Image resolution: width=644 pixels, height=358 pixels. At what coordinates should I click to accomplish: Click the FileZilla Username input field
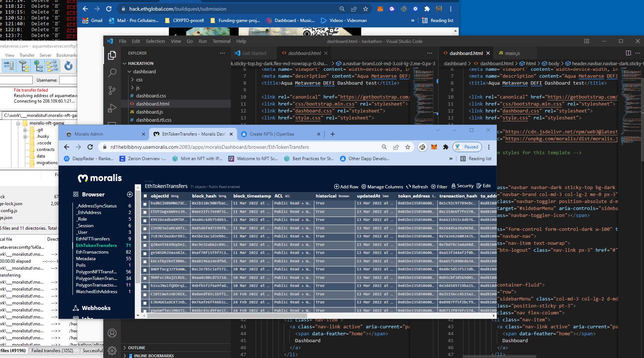click(68, 80)
